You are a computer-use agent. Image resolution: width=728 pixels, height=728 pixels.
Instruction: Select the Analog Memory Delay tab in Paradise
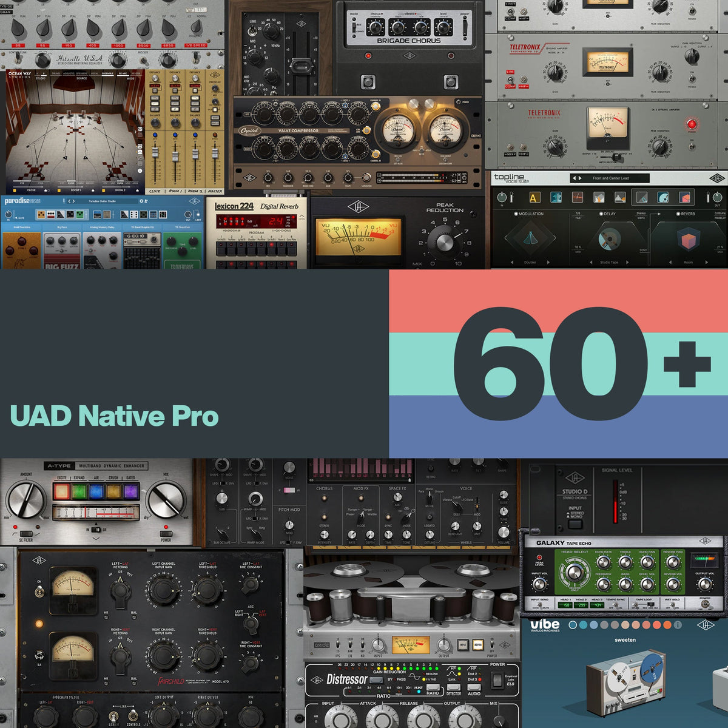102,226
